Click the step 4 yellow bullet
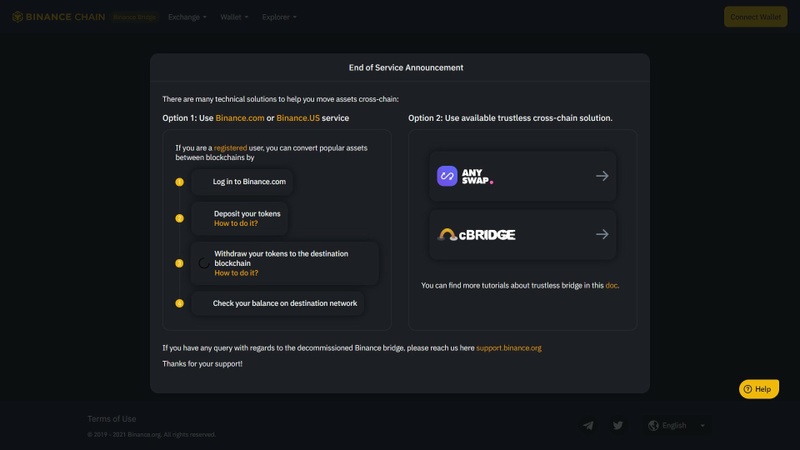 (180, 304)
